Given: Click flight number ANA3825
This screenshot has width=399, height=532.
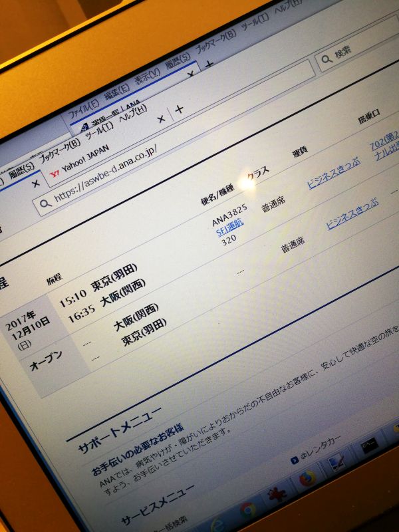Looking at the screenshot, I should click(x=229, y=215).
